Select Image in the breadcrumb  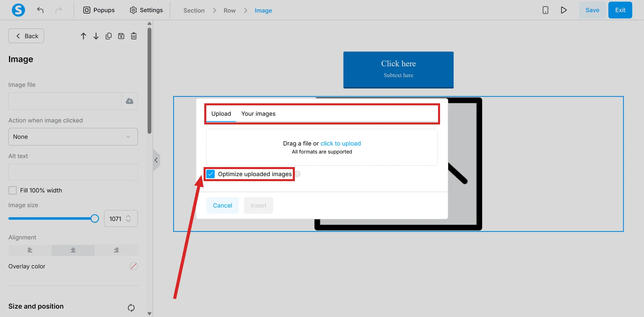263,10
